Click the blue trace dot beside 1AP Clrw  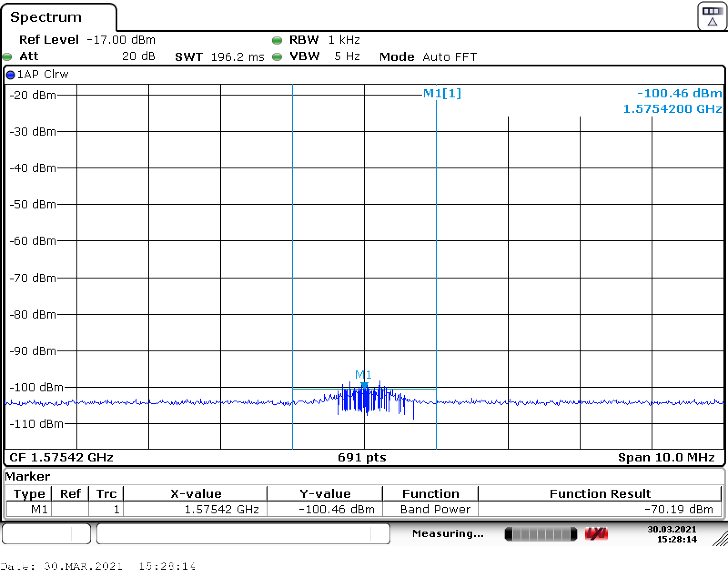[x=10, y=75]
